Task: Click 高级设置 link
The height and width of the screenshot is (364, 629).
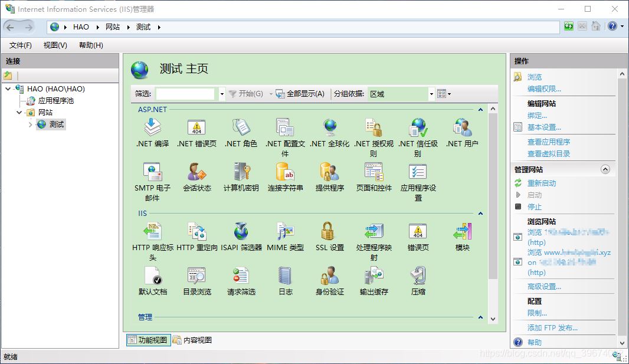Action: (x=544, y=287)
